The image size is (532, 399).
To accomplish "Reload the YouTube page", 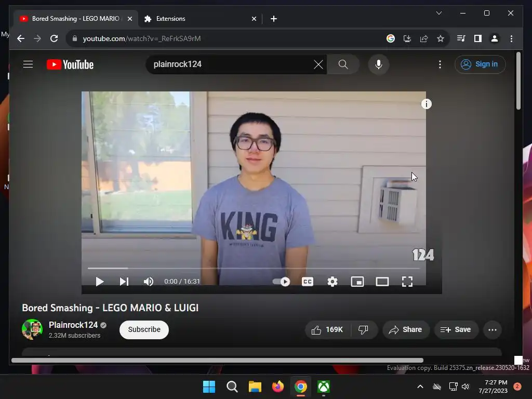I will (x=54, y=38).
